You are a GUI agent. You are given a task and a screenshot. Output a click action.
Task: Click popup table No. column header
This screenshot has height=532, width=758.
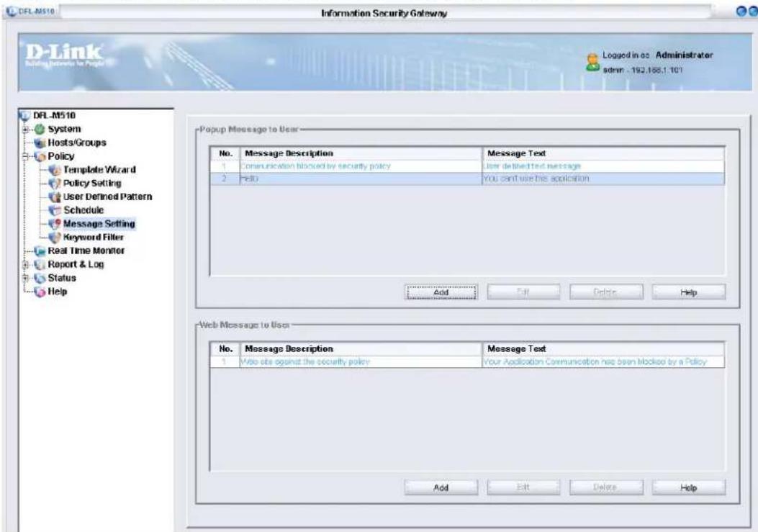pyautogui.click(x=225, y=153)
